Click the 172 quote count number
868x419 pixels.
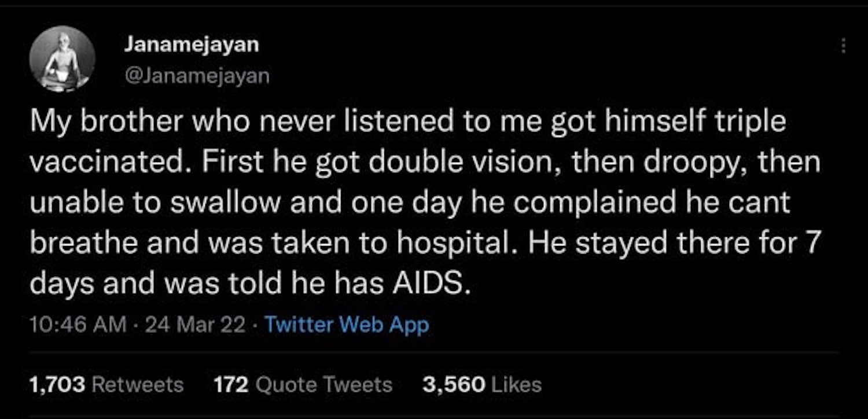coord(231,384)
